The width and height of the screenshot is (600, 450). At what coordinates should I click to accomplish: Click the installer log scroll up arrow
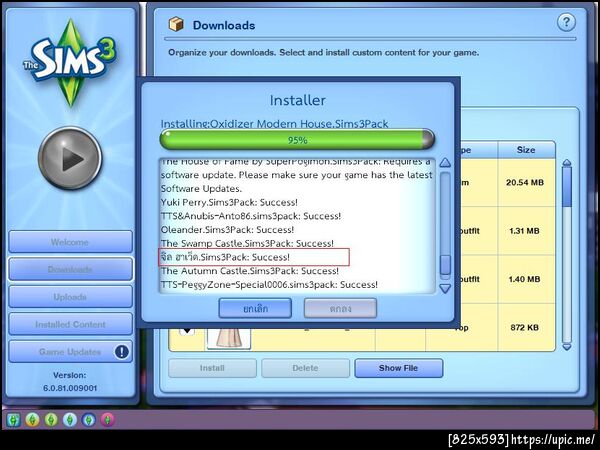click(445, 163)
